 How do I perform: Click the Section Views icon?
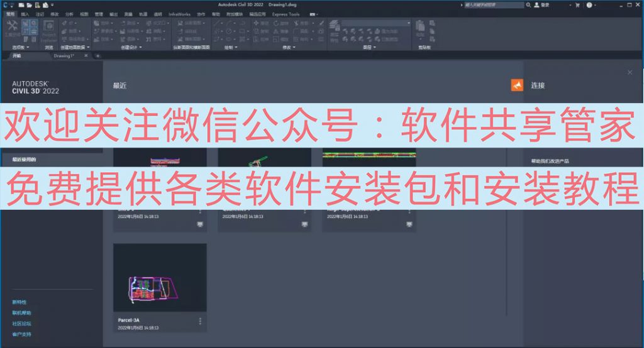click(180, 39)
